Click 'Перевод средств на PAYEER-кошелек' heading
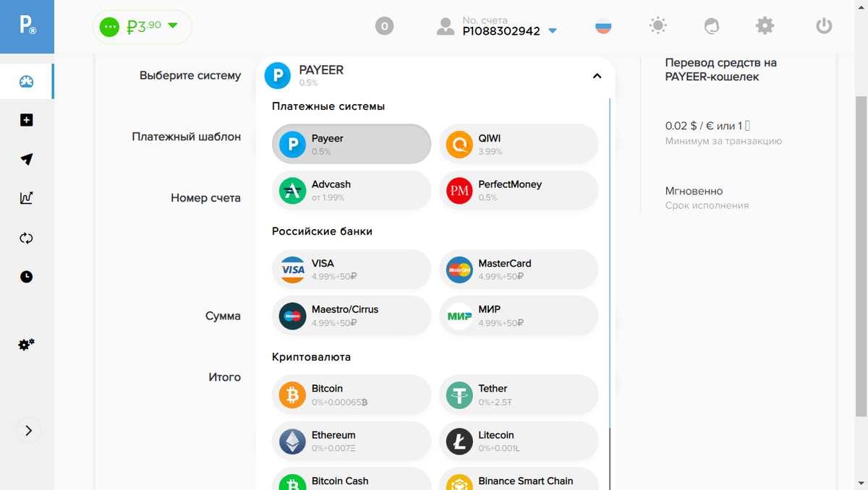This screenshot has height=490, width=868. (x=721, y=69)
